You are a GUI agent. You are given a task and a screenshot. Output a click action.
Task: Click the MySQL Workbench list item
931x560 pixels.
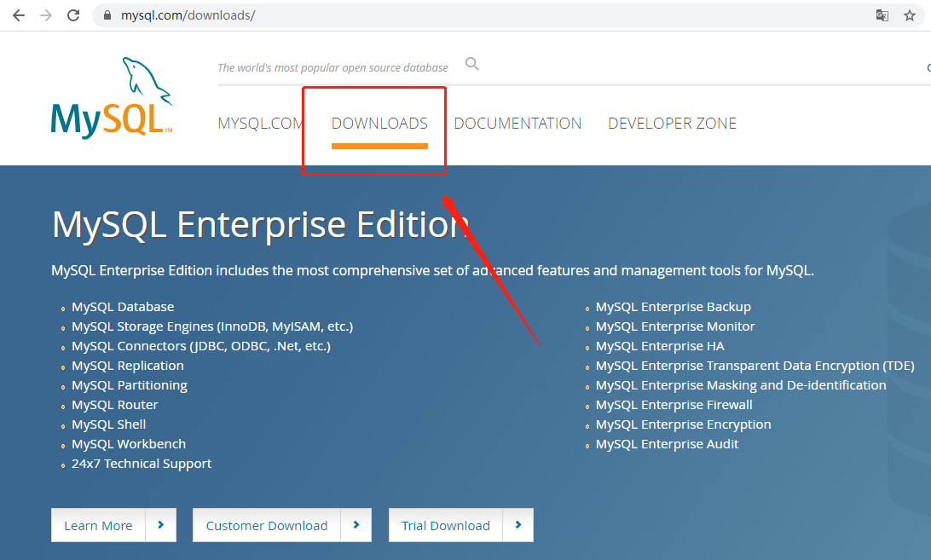pos(129,444)
